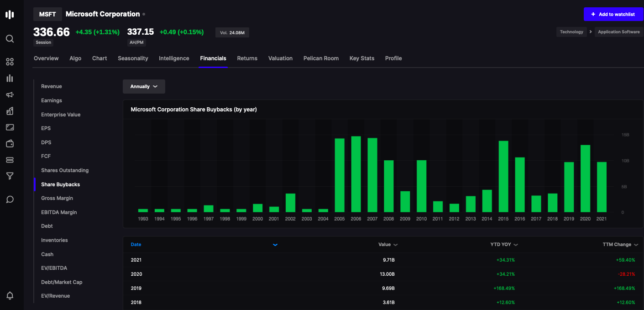This screenshot has width=644, height=310.
Task: Open the funnel screener icon in the sidebar
Action: pyautogui.click(x=10, y=176)
